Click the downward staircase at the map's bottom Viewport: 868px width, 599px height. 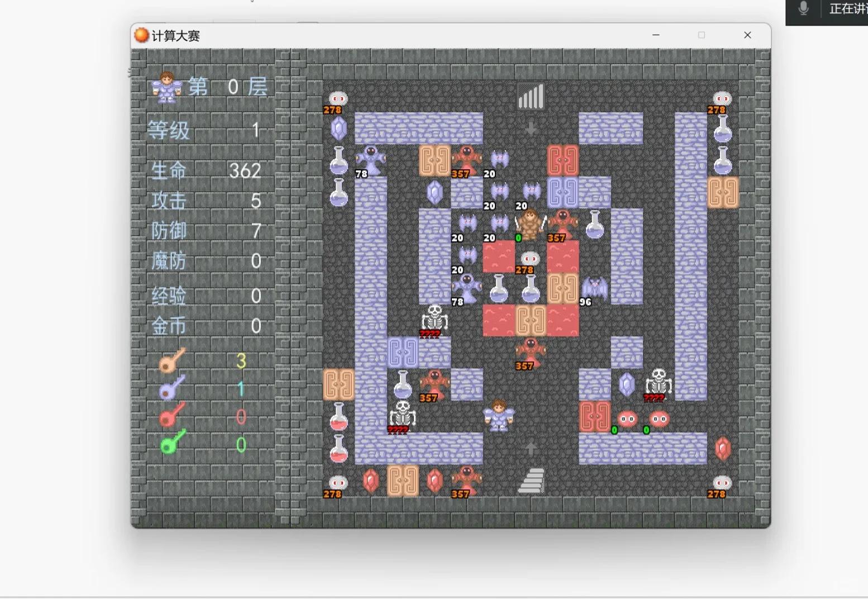(x=530, y=481)
